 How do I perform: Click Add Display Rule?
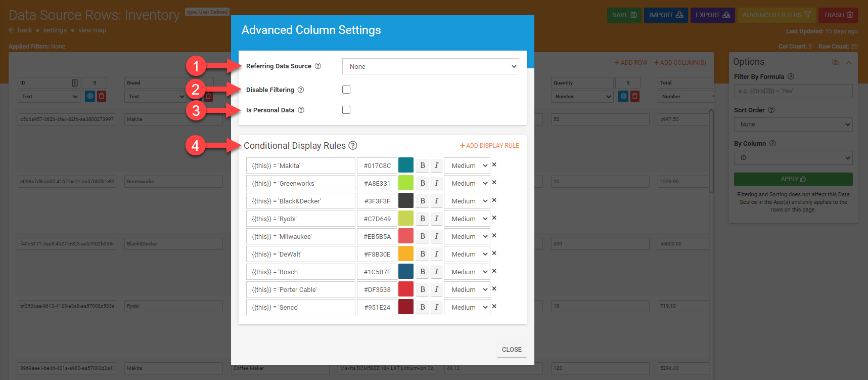point(489,146)
